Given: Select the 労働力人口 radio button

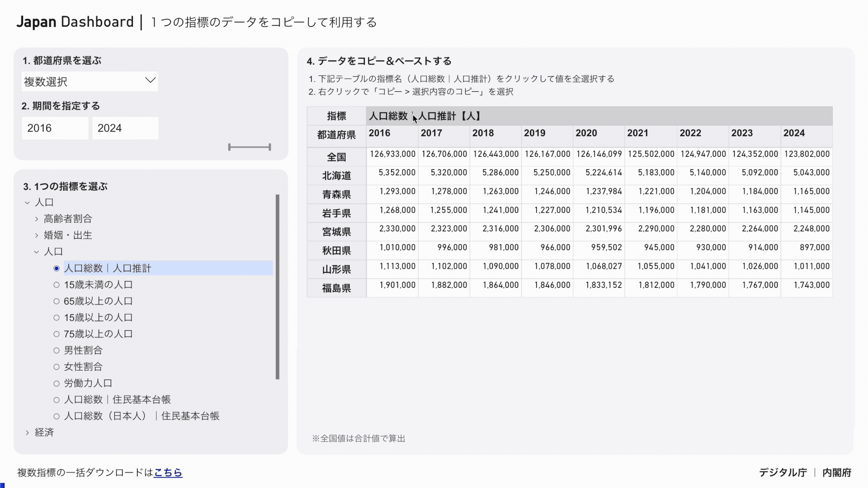Looking at the screenshot, I should coord(57,383).
